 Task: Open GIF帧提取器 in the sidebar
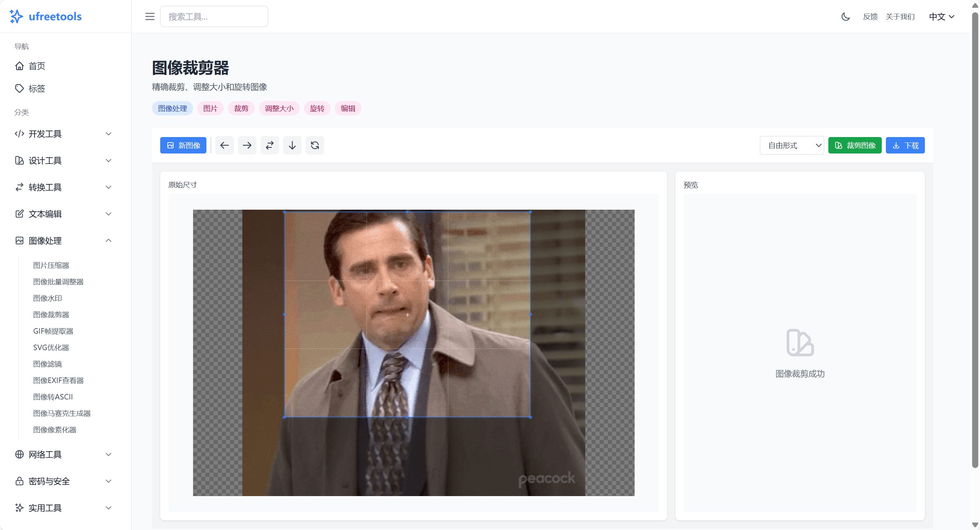tap(53, 331)
